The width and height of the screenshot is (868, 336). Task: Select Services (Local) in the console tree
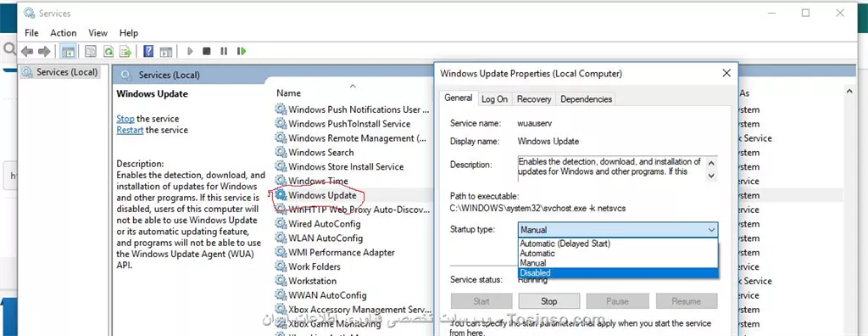[x=61, y=72]
